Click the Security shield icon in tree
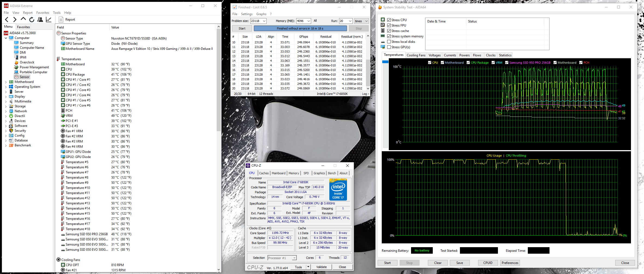The width and height of the screenshot is (644, 274). tap(11, 131)
